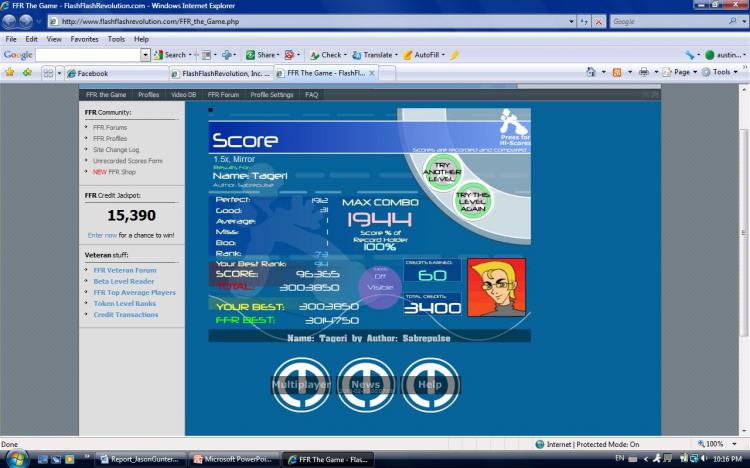
Task: Open the Favorites menu
Action: [84, 39]
